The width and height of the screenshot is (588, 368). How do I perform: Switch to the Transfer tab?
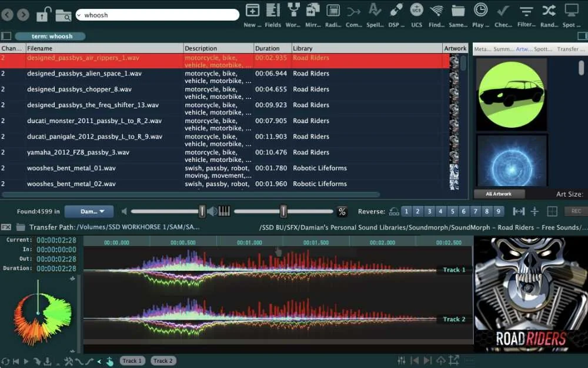[570, 49]
